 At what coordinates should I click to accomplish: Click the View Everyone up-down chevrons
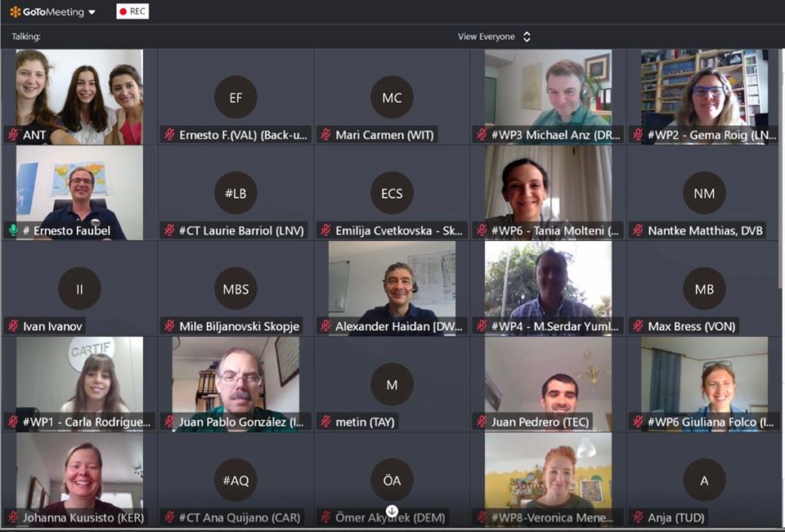click(527, 37)
